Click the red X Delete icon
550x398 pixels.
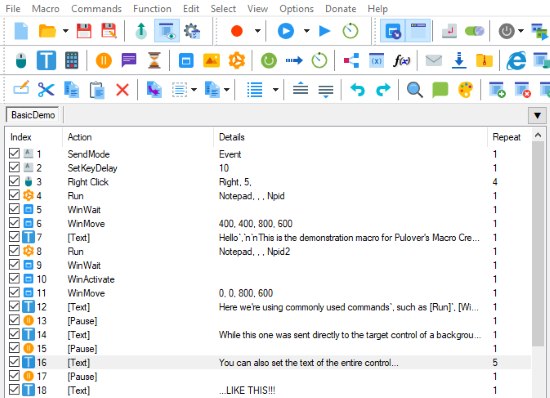coord(122,90)
